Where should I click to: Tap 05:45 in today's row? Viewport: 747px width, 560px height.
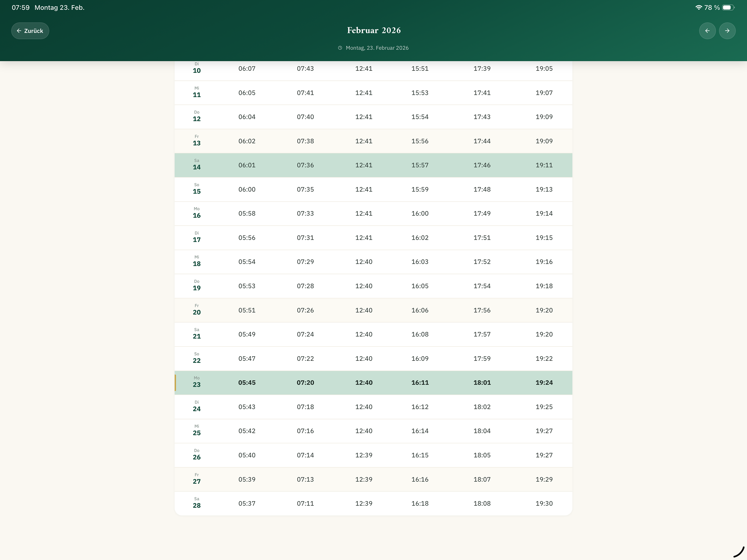(x=247, y=383)
